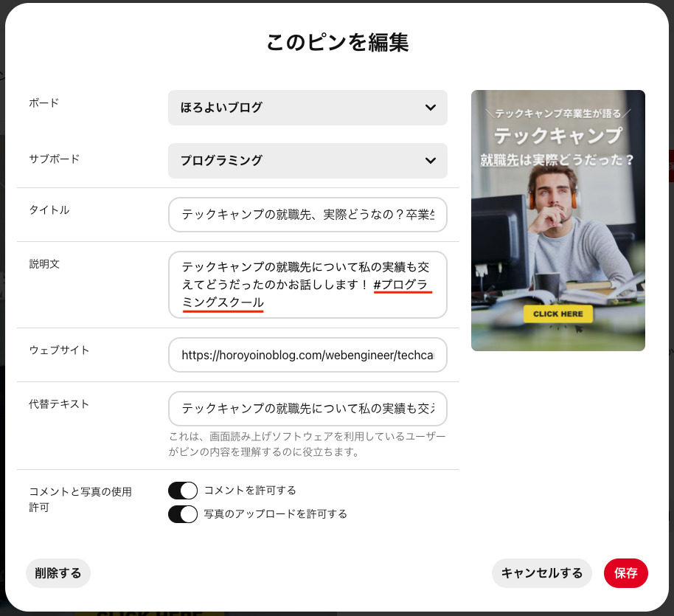Click the 説明文 field label
Screen dimensions: 674x616
[44, 264]
